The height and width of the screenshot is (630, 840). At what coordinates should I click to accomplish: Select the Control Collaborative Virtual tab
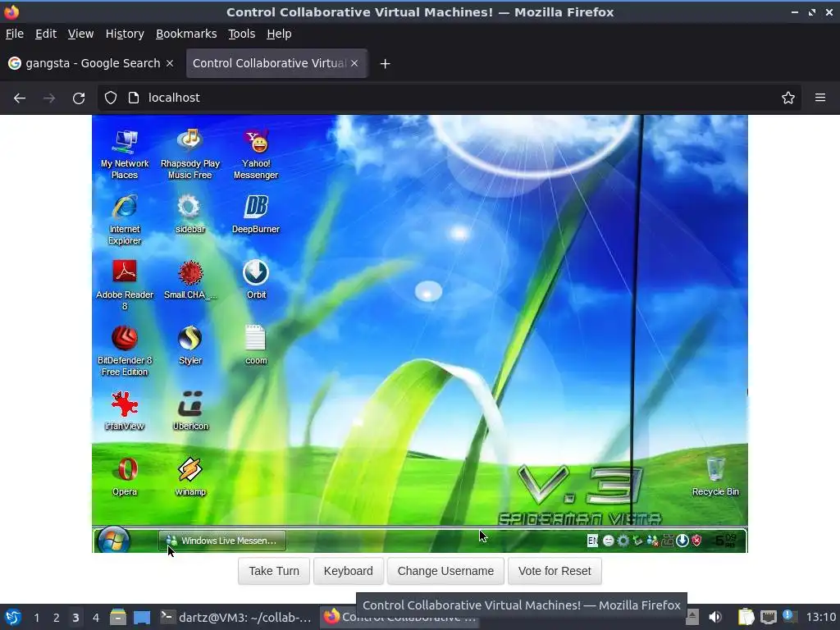click(276, 63)
